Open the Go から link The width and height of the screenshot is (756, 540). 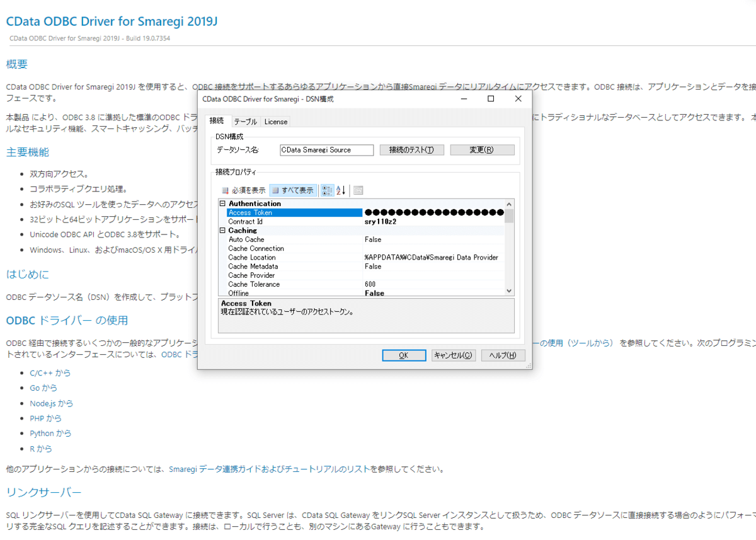(x=43, y=388)
